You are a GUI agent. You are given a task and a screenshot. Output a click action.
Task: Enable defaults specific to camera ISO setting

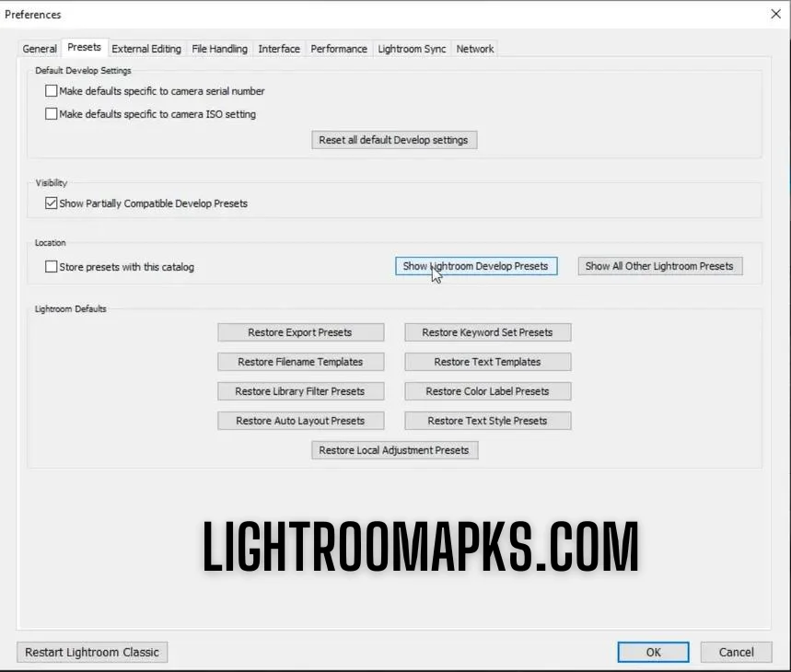coord(51,114)
